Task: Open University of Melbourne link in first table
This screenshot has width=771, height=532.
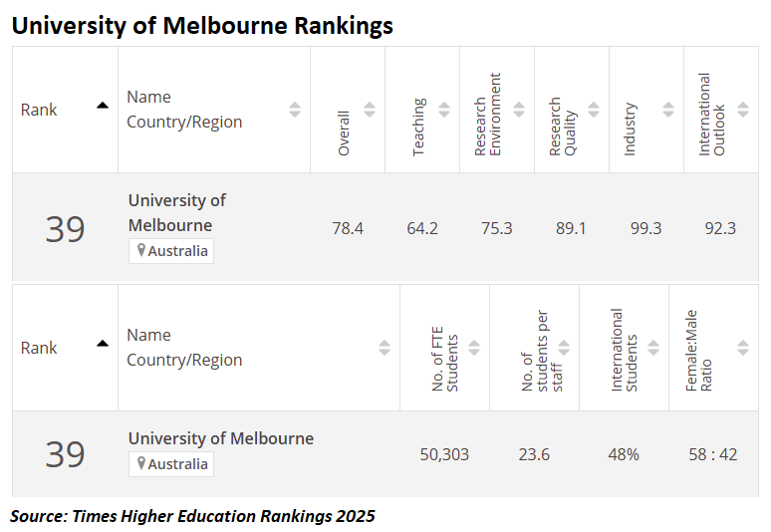Action: [177, 212]
